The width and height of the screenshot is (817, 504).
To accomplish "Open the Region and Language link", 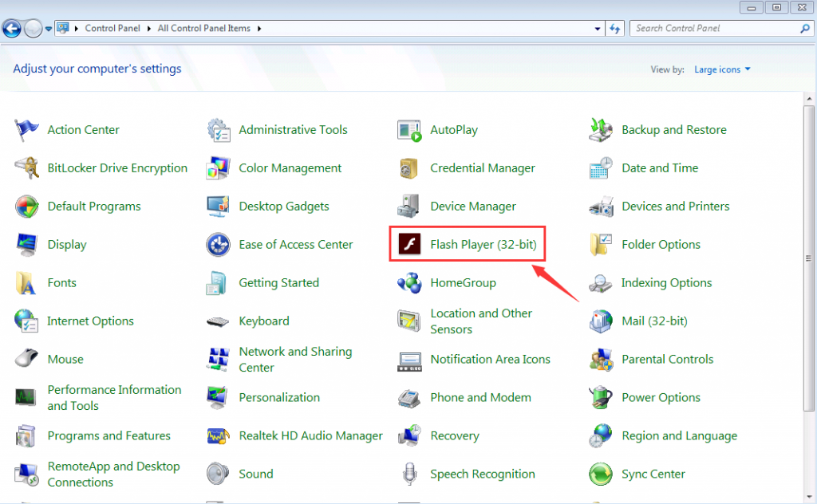I will [679, 435].
